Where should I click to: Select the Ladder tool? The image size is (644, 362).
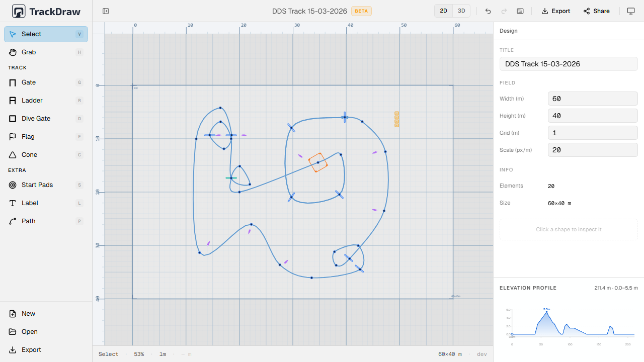[31, 100]
